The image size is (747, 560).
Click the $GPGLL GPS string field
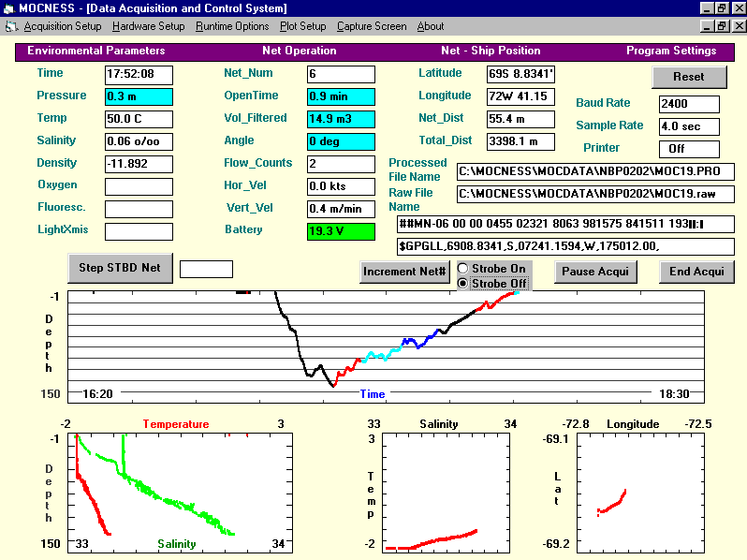coord(565,246)
